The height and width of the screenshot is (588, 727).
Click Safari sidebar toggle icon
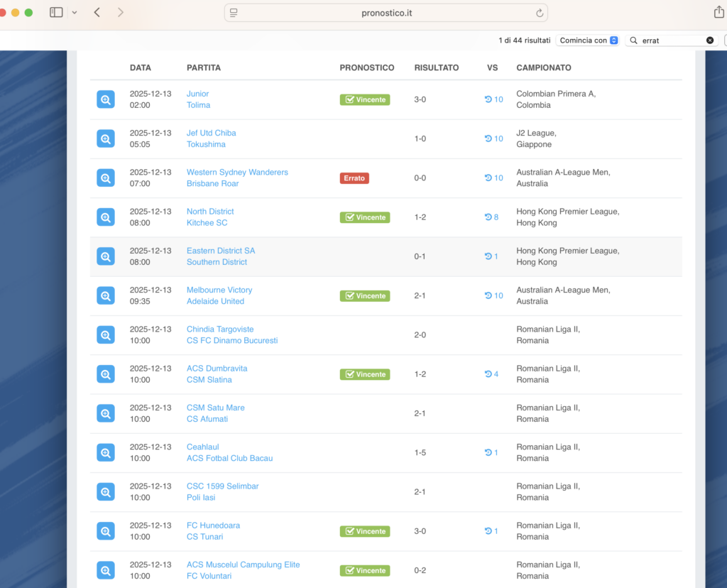56,13
